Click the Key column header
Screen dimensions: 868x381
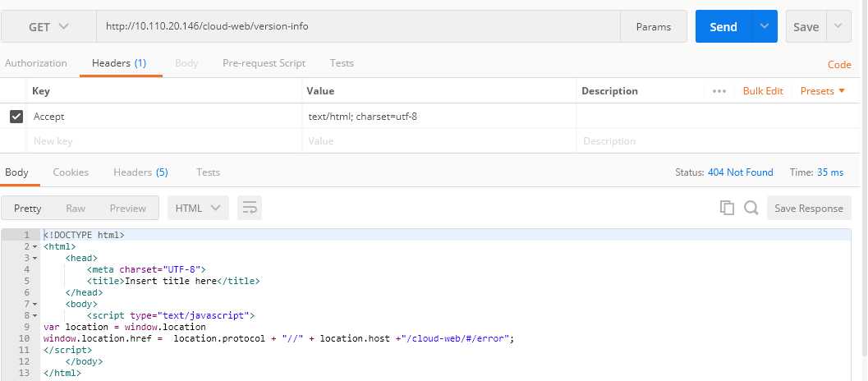[41, 91]
